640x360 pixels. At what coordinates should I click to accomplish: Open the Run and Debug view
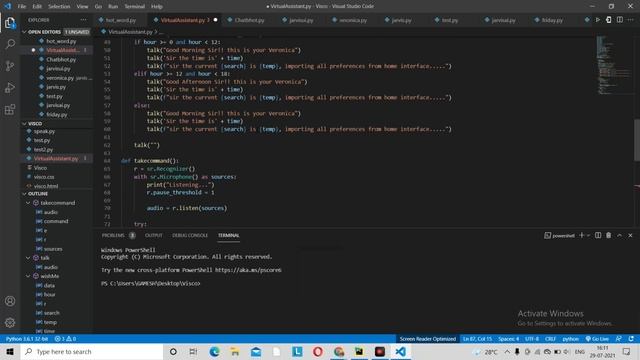coord(10,88)
